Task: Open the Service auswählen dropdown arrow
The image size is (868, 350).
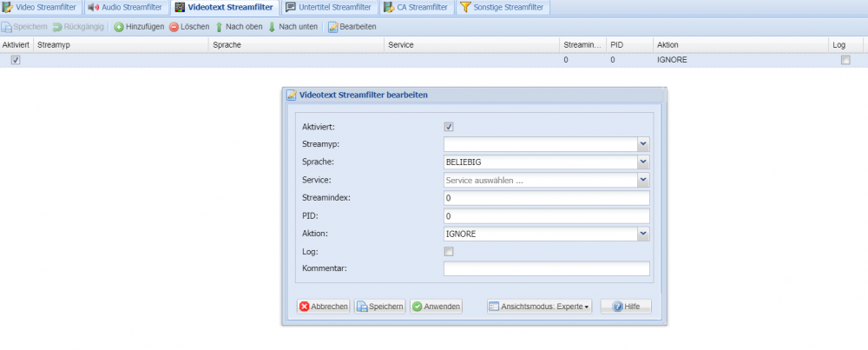Action: click(643, 180)
